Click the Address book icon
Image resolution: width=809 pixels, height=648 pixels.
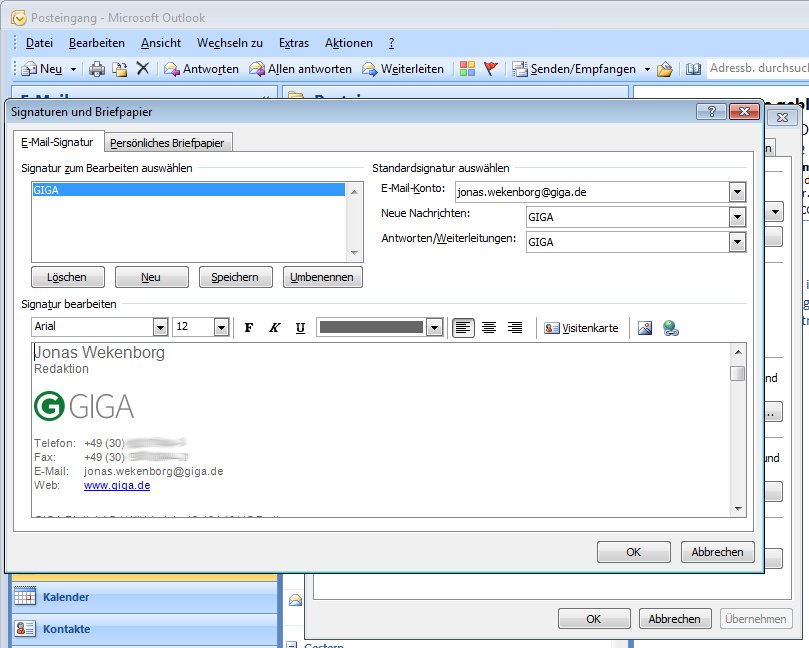pos(693,69)
